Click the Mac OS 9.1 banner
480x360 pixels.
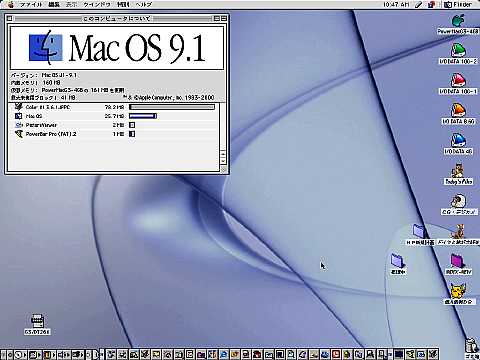pos(117,48)
